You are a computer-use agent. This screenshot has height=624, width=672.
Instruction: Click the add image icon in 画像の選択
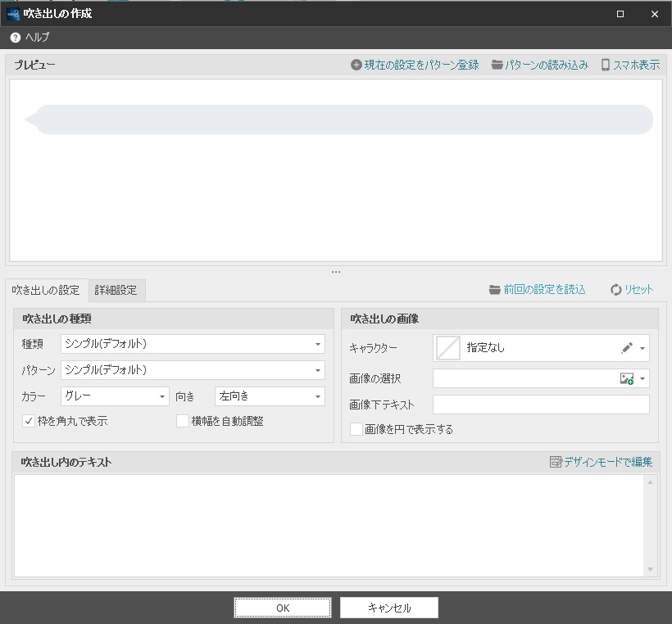click(x=627, y=378)
